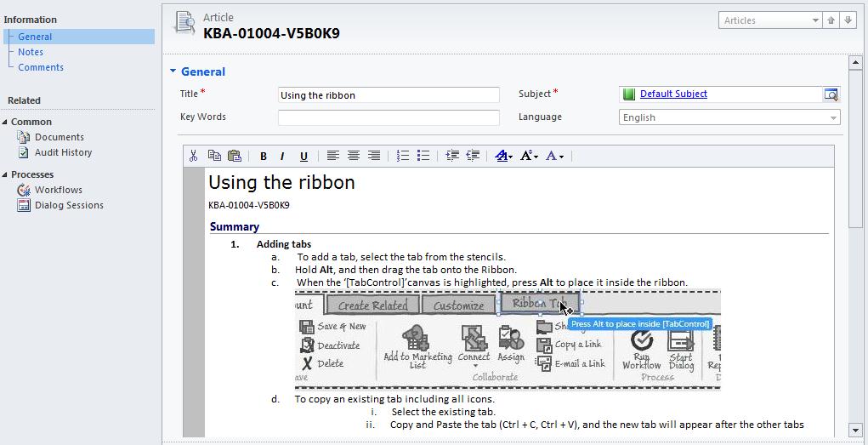The image size is (868, 445).
Task: Click the ribbon screenshot image in article
Action: [x=508, y=339]
